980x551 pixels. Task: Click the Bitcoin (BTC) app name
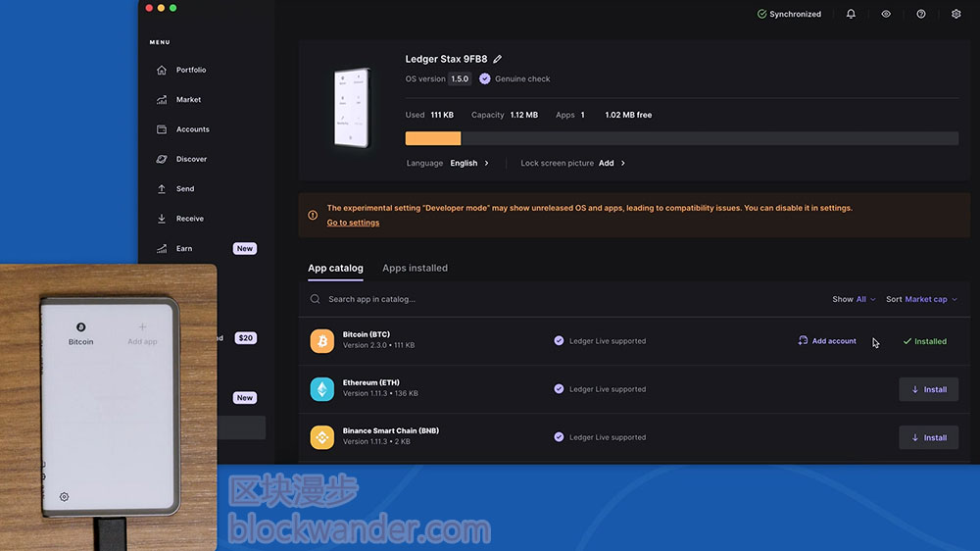367,334
